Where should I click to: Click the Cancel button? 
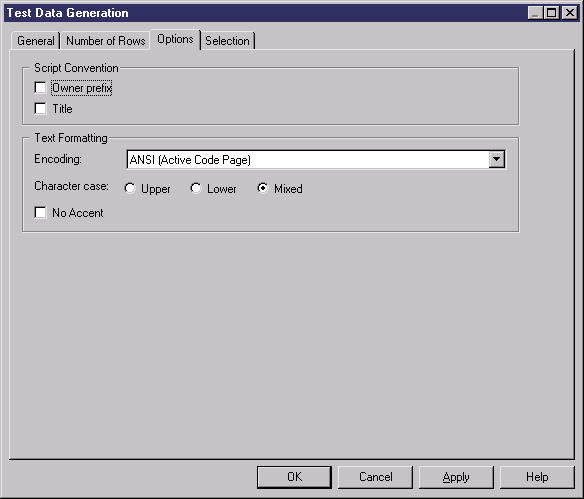coord(375,477)
